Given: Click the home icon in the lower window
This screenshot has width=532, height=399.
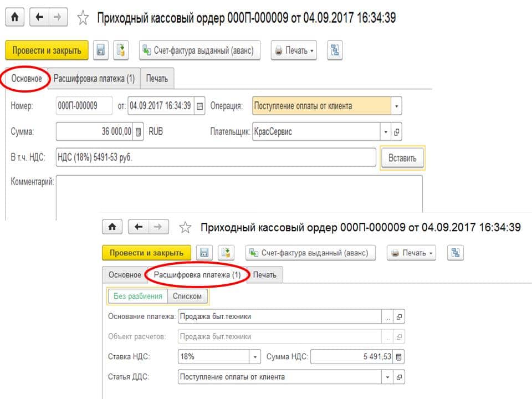Looking at the screenshot, I should [x=112, y=227].
